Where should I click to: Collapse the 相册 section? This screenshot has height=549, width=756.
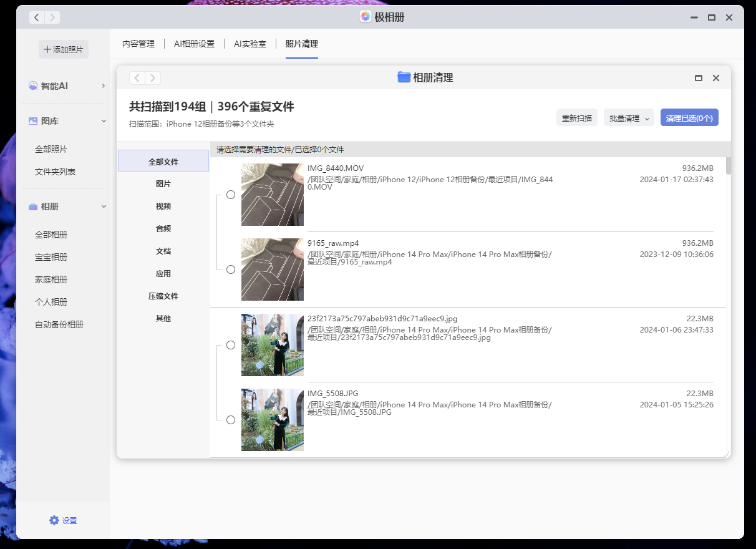104,206
